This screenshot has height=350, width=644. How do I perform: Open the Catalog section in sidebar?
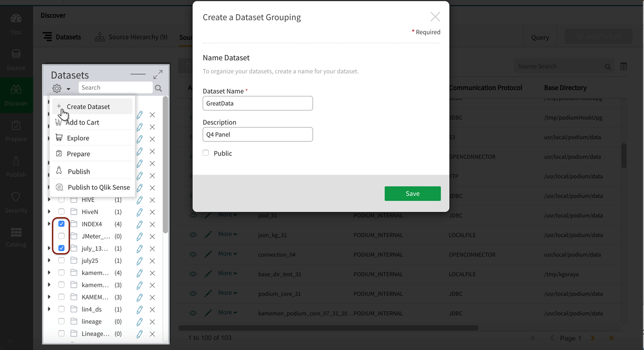pyautogui.click(x=16, y=237)
